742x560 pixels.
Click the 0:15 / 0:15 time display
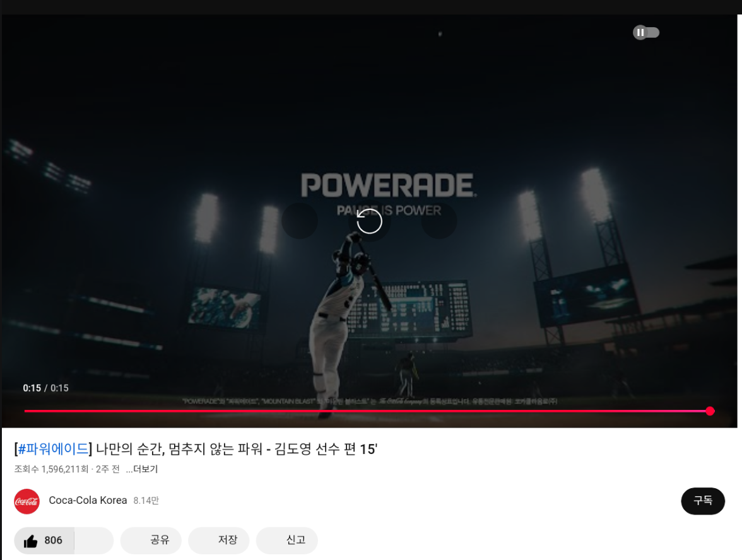click(x=46, y=388)
